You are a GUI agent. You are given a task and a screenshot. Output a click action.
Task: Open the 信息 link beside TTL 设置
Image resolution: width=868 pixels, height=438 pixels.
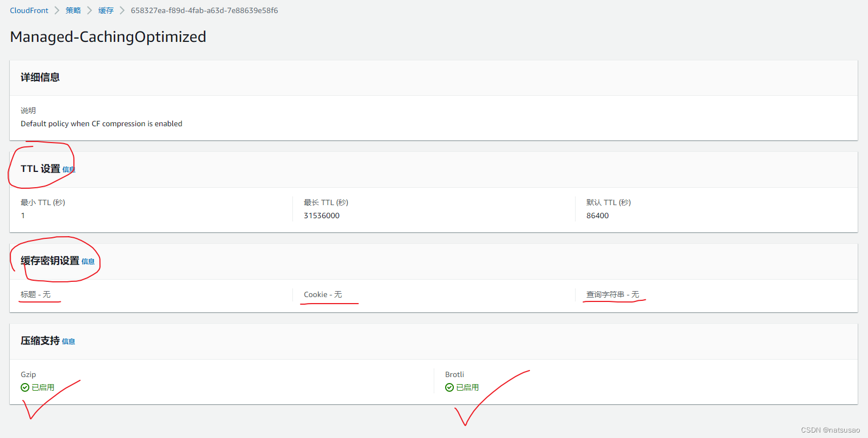tap(68, 170)
